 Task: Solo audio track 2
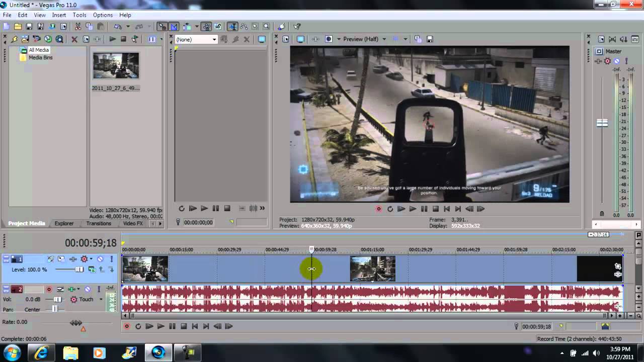[x=99, y=290]
